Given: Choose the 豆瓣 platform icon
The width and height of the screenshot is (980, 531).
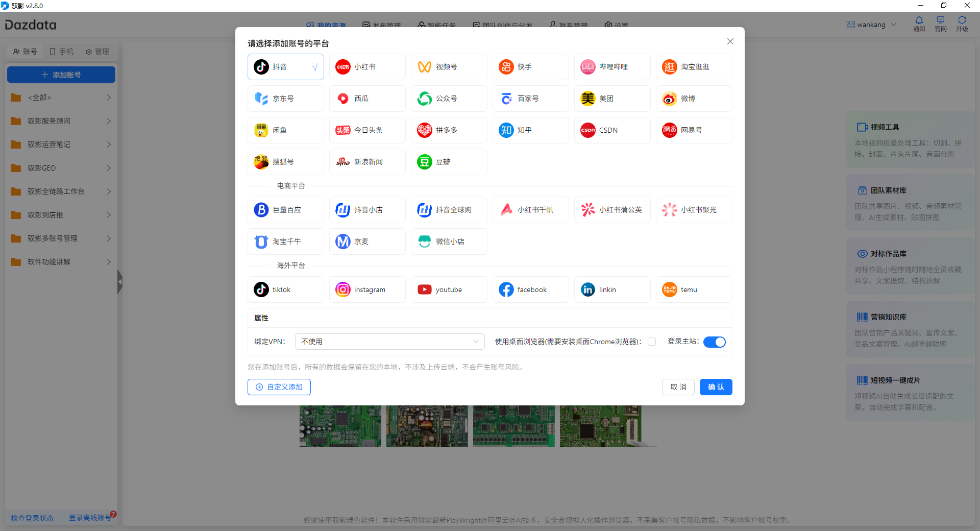Looking at the screenshot, I should (x=425, y=162).
